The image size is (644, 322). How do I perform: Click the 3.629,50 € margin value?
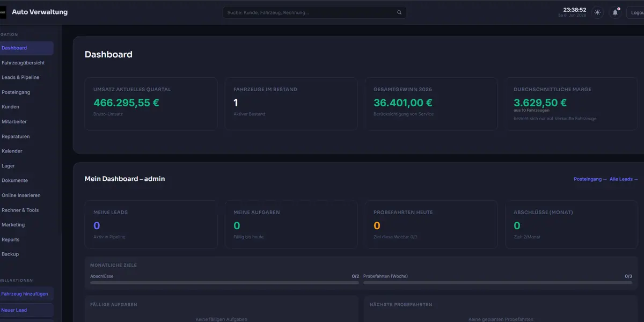click(540, 103)
